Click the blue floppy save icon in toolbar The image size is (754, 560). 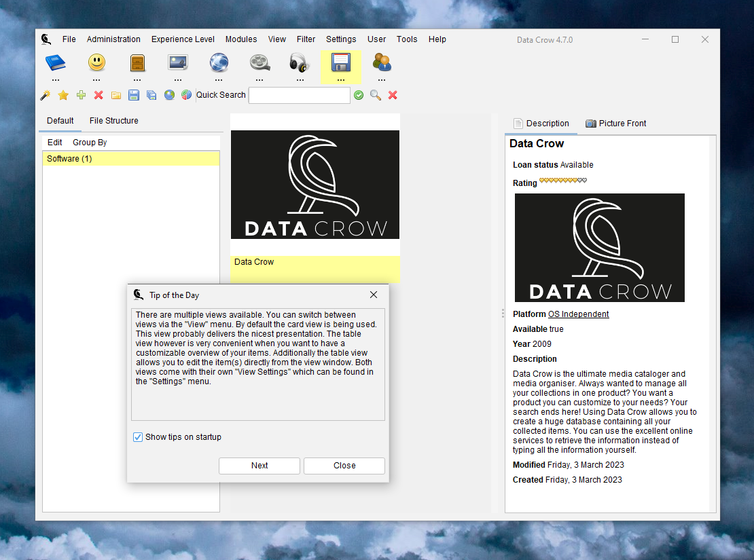coord(134,95)
